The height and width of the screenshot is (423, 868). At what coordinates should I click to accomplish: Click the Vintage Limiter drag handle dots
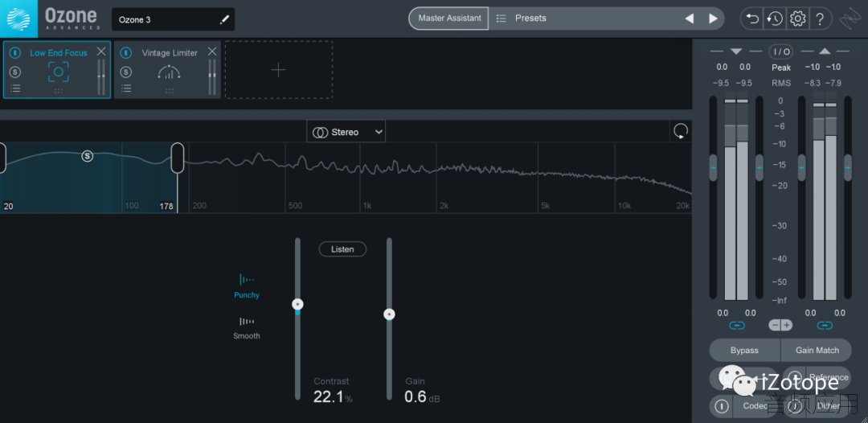pos(170,91)
